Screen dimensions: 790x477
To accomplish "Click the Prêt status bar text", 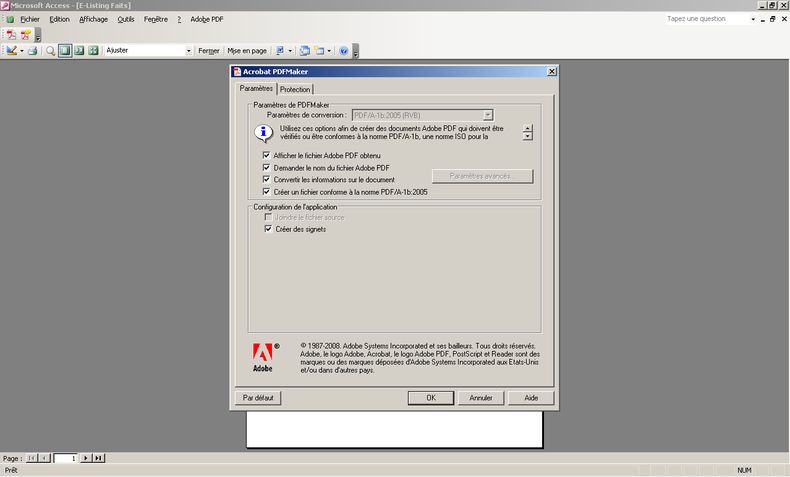I will pos(11,470).
